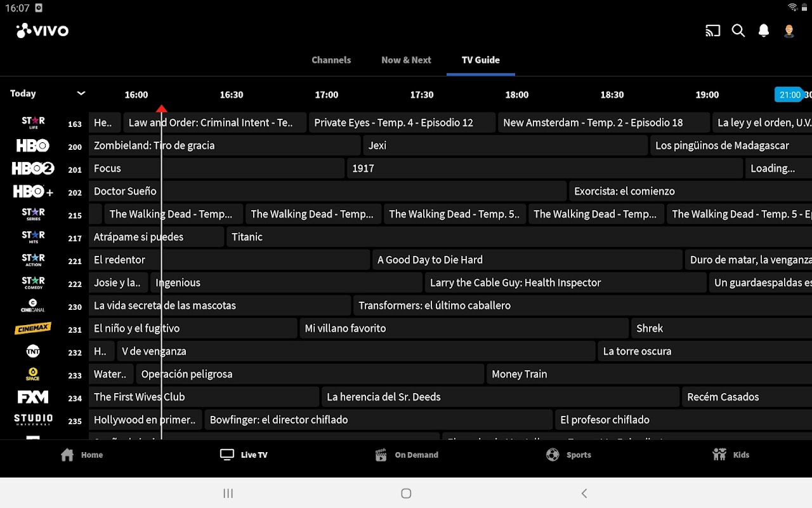Open Operación peligrosa program

(x=310, y=374)
